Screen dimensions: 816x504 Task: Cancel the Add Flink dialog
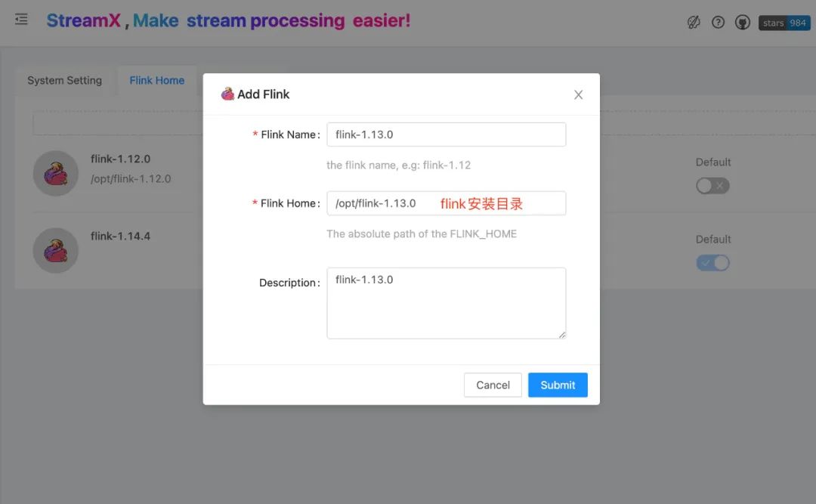493,385
